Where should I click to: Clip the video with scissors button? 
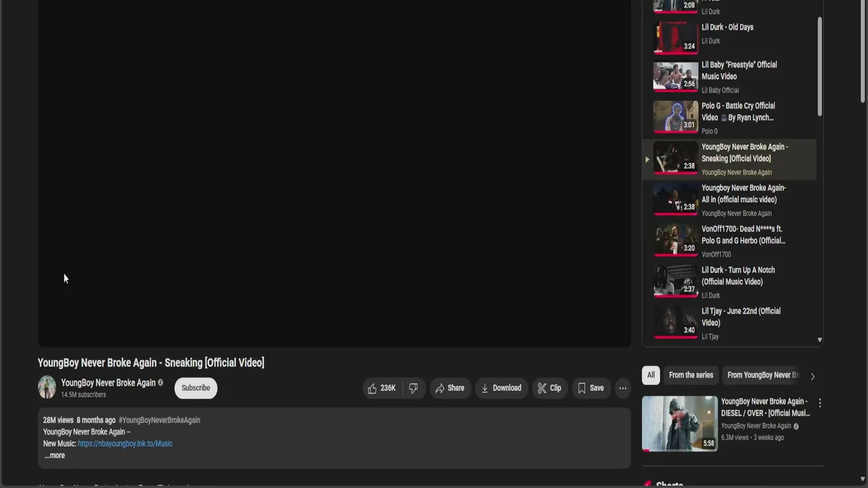[549, 388]
